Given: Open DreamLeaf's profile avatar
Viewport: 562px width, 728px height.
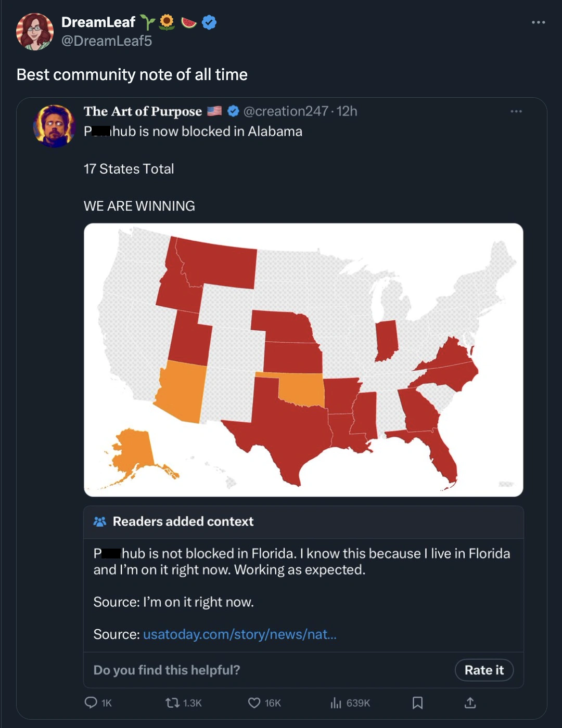Looking at the screenshot, I should point(35,32).
